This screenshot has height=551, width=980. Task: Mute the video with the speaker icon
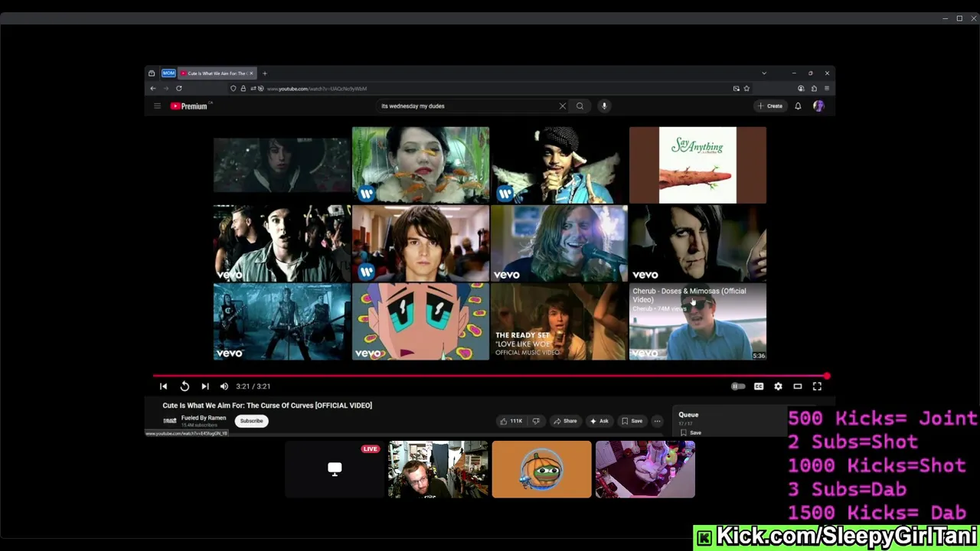pos(224,386)
